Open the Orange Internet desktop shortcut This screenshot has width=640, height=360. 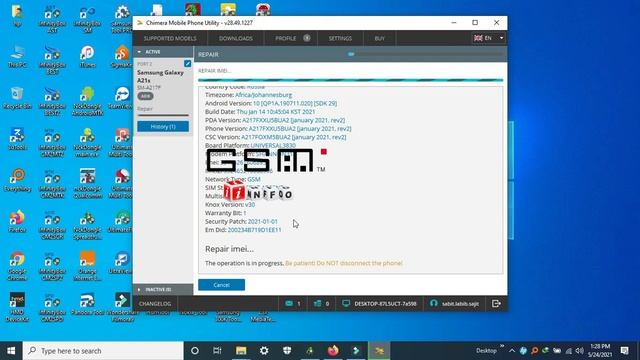click(87, 266)
